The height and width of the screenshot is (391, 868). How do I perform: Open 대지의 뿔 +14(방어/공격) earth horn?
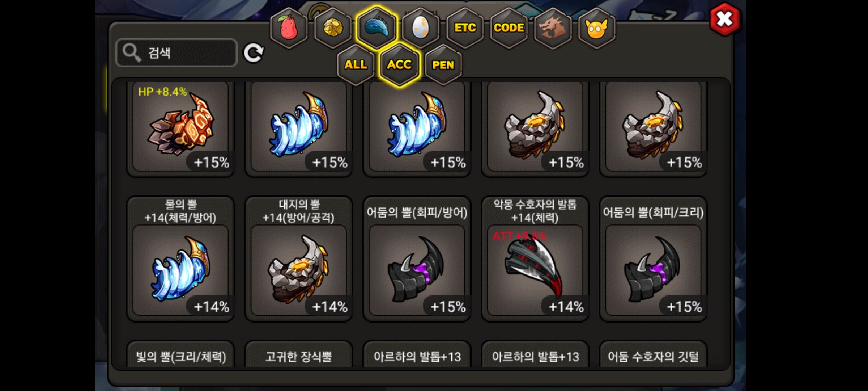(299, 258)
